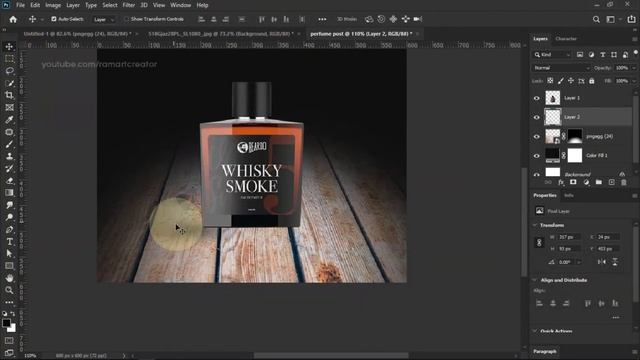The height and width of the screenshot is (360, 640).
Task: Create a new adjustment layer
Action: pyautogui.click(x=586, y=182)
